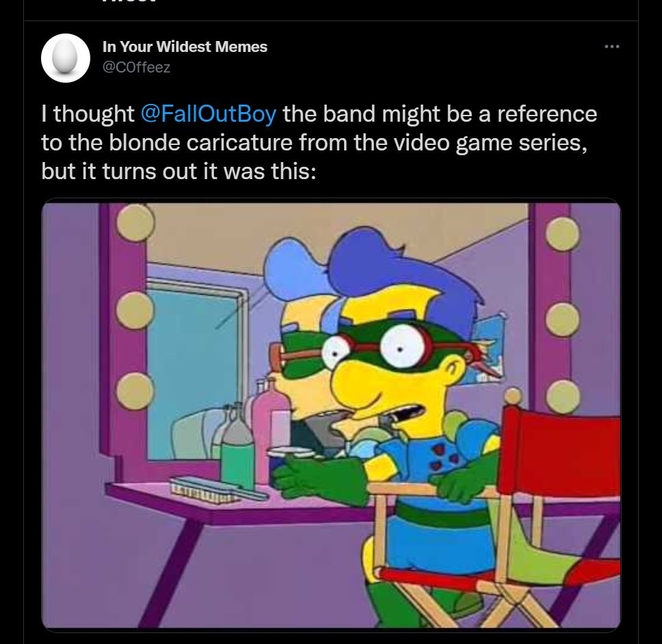Click the username In Your Wildest Memes

tap(184, 47)
